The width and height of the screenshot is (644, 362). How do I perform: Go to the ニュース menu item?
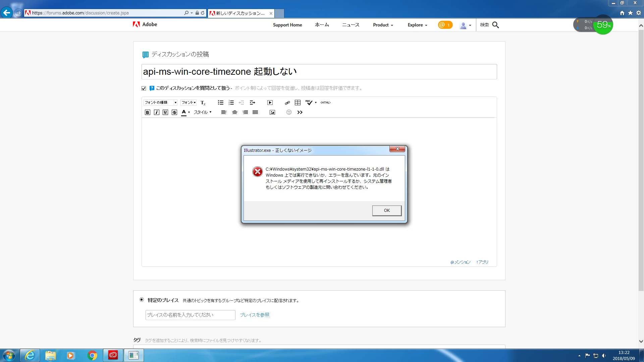(351, 25)
